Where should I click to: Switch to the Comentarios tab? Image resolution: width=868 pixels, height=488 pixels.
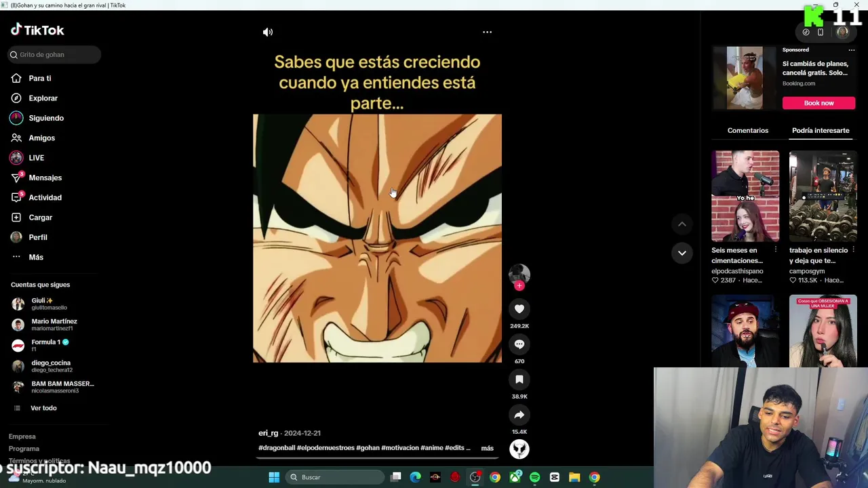pyautogui.click(x=748, y=130)
